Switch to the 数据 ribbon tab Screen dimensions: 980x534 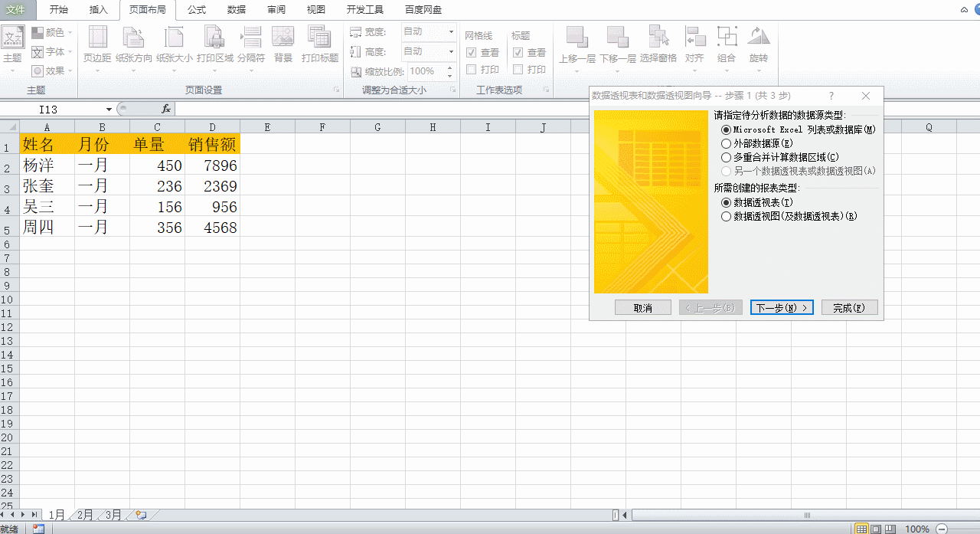click(237, 10)
